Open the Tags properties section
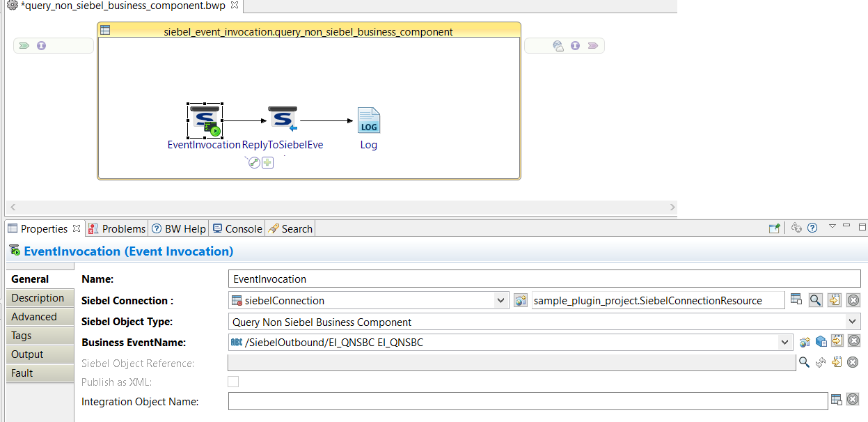Image resolution: width=868 pixels, height=422 pixels. tap(40, 336)
